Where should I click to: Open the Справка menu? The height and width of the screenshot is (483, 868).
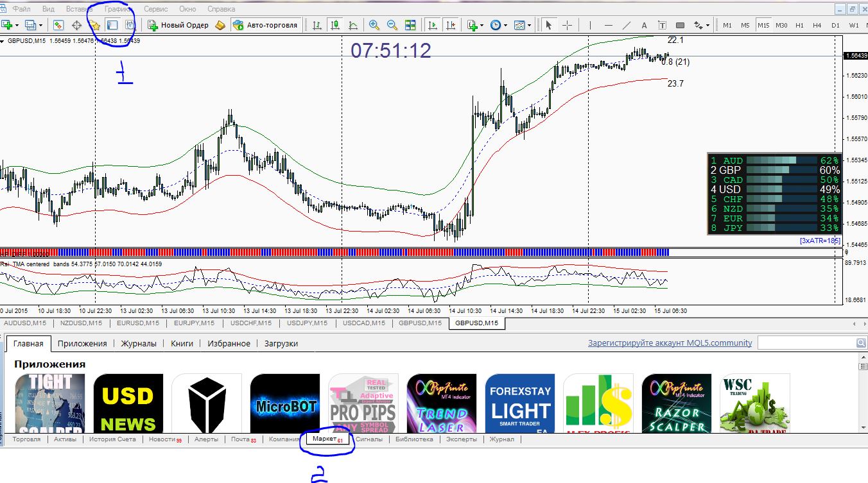pos(221,9)
